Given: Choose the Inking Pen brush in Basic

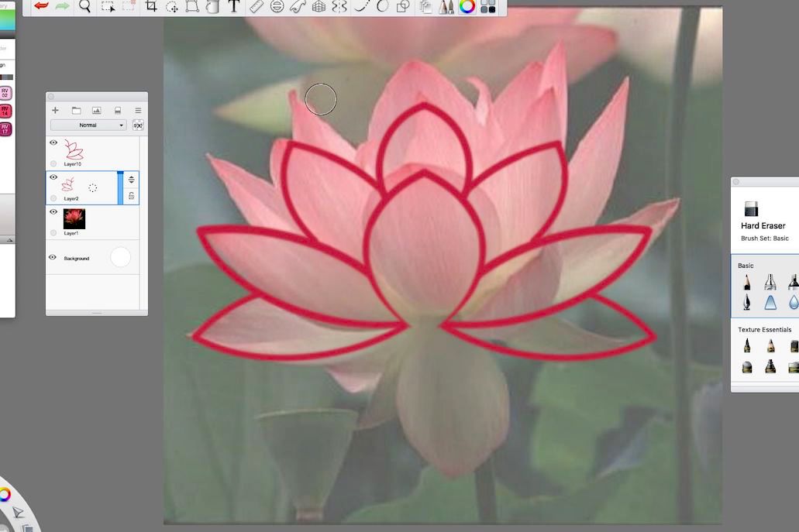Looking at the screenshot, I should click(747, 302).
